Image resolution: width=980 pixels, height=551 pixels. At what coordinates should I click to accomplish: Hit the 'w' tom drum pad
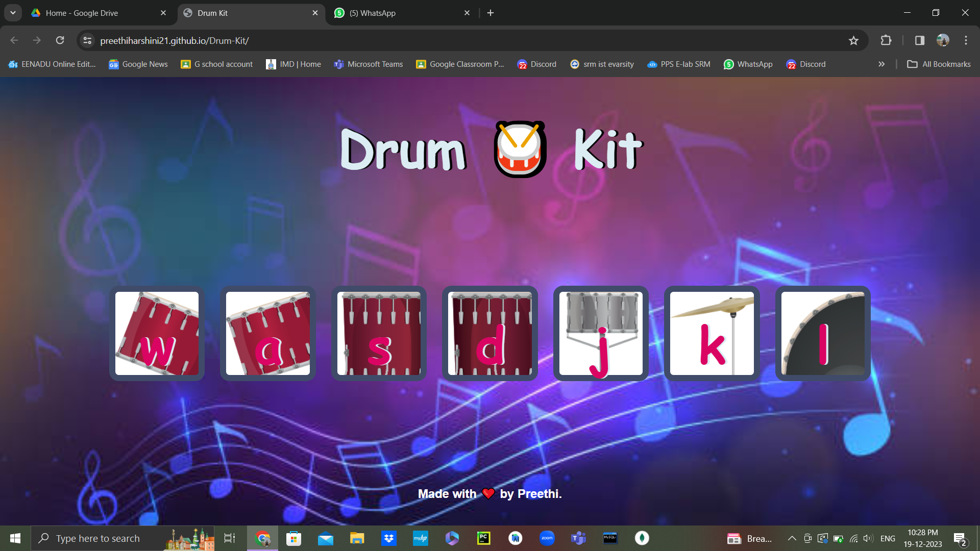tap(157, 333)
